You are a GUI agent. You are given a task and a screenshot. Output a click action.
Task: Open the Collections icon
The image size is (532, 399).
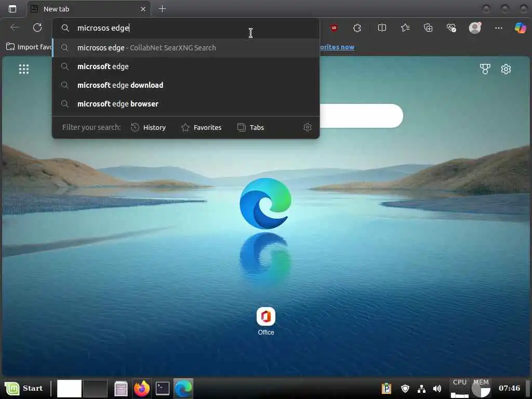tap(428, 28)
